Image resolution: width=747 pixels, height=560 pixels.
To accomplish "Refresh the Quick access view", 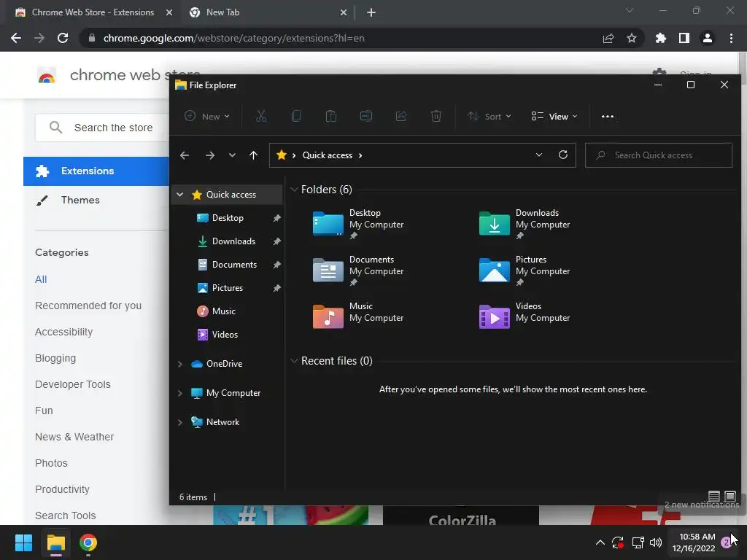I will tap(563, 155).
